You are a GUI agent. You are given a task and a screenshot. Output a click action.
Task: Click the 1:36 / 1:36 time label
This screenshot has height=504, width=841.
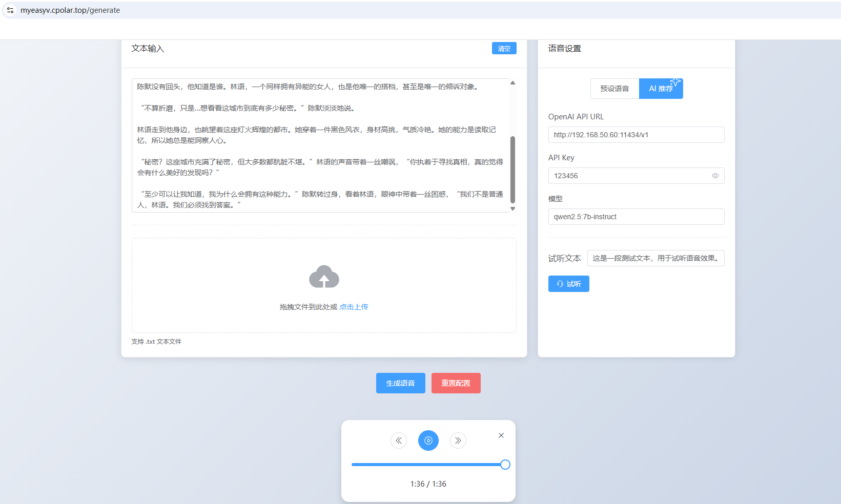pos(428,484)
